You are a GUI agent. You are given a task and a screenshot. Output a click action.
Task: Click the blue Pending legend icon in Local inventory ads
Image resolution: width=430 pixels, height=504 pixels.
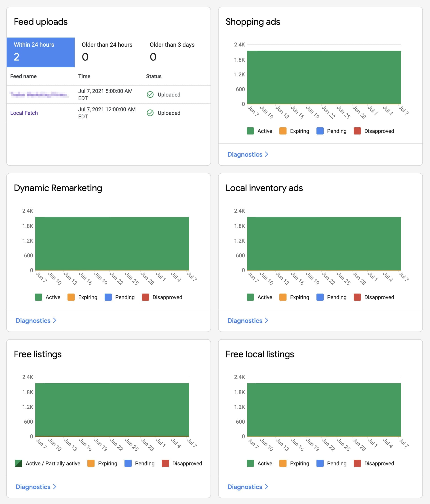320,297
